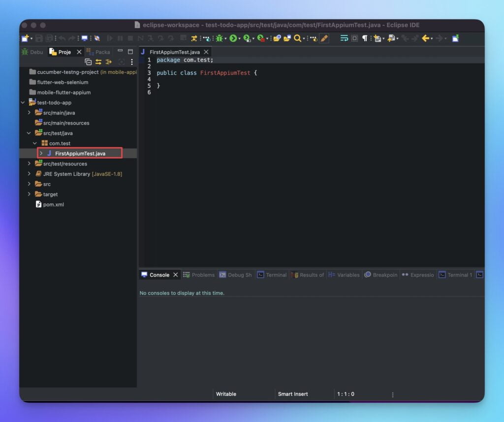
Task: Expand the JRE System Library node
Action: pyautogui.click(x=29, y=174)
